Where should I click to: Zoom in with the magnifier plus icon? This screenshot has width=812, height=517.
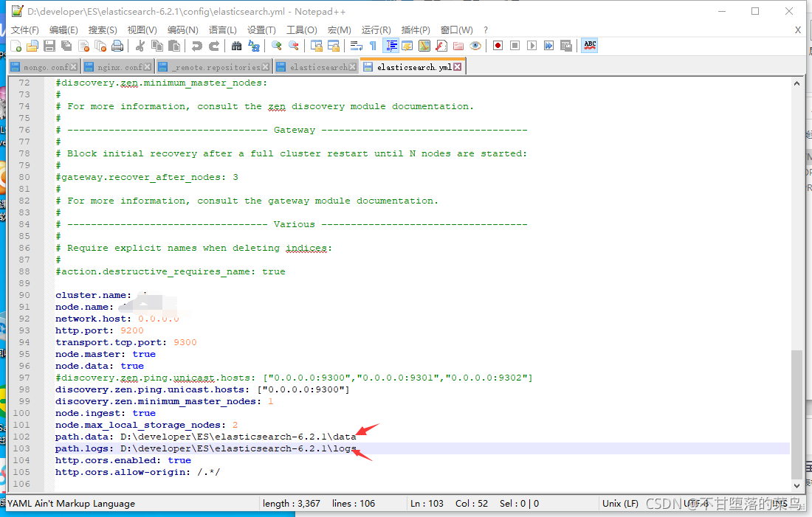277,46
